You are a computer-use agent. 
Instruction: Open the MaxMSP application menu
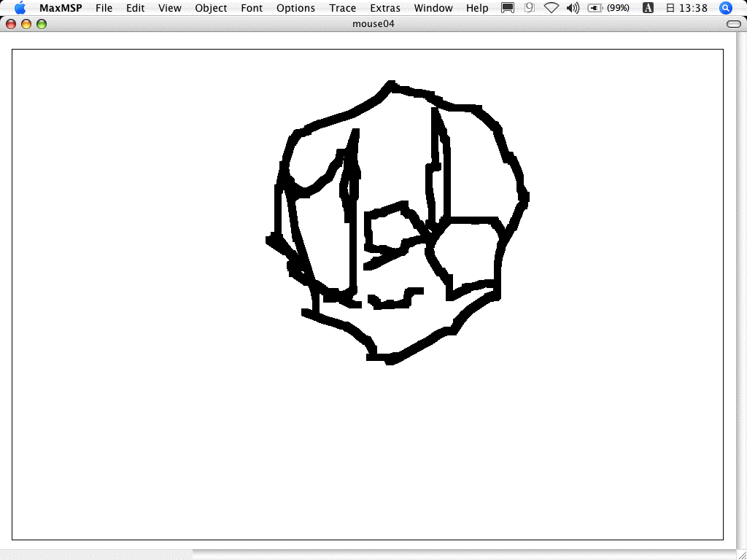click(x=61, y=8)
